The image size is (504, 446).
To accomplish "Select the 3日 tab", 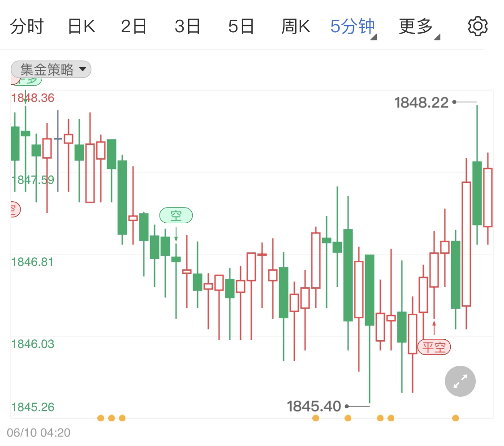I will pyautogui.click(x=187, y=26).
